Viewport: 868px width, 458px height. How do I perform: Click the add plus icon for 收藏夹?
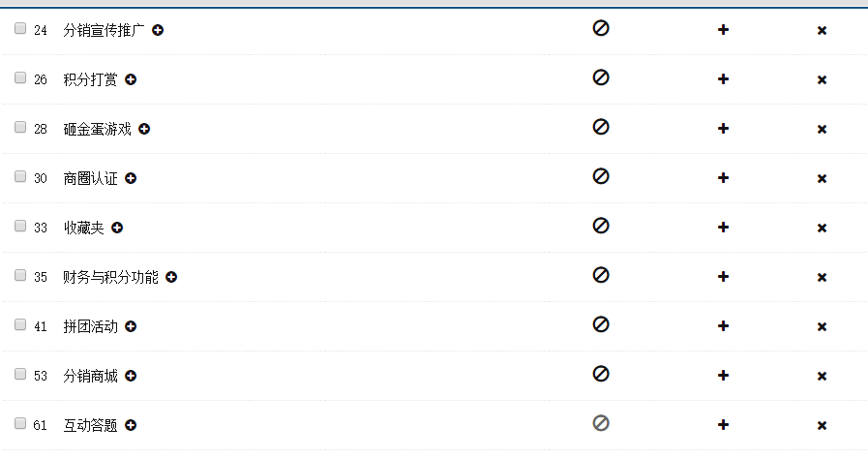point(723,228)
